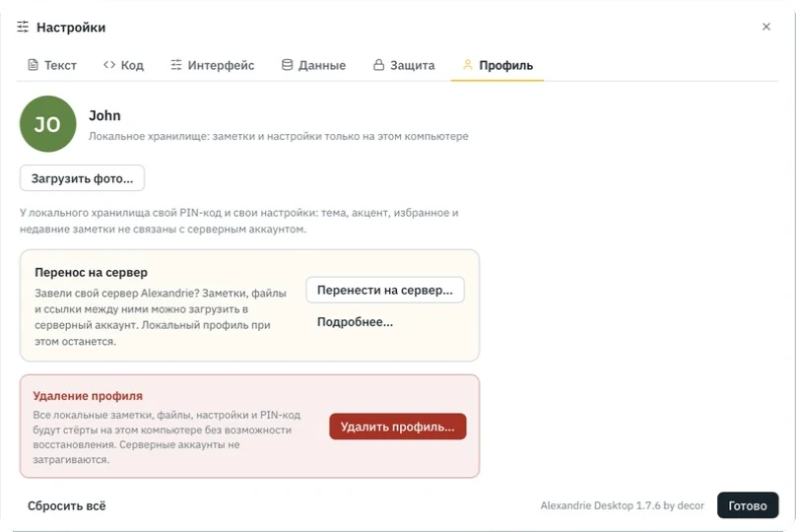
Task: Click the green JO profile avatar
Action: tap(47, 124)
